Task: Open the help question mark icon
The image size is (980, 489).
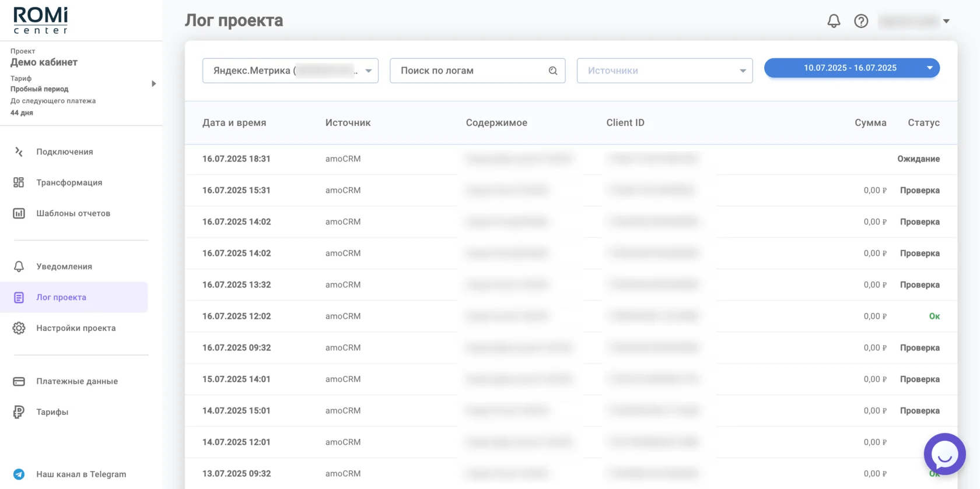Action: coord(861,21)
